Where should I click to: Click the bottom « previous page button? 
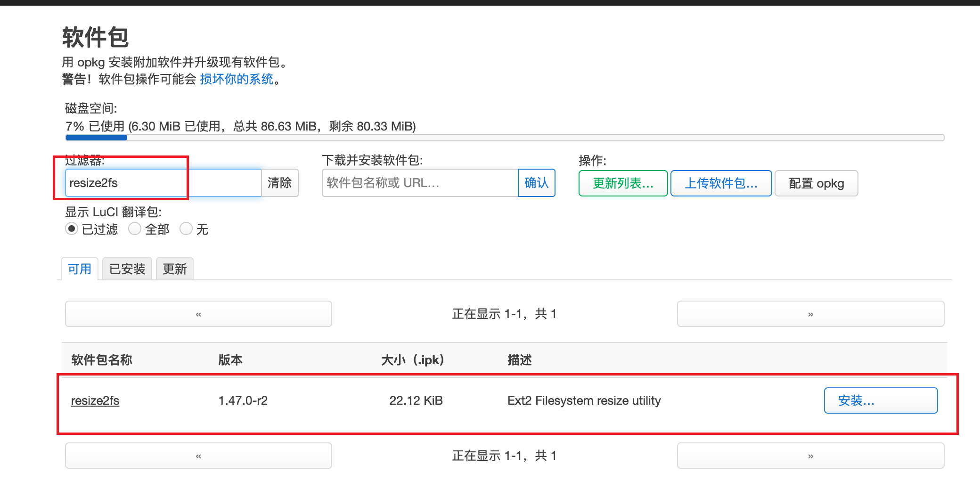click(198, 456)
